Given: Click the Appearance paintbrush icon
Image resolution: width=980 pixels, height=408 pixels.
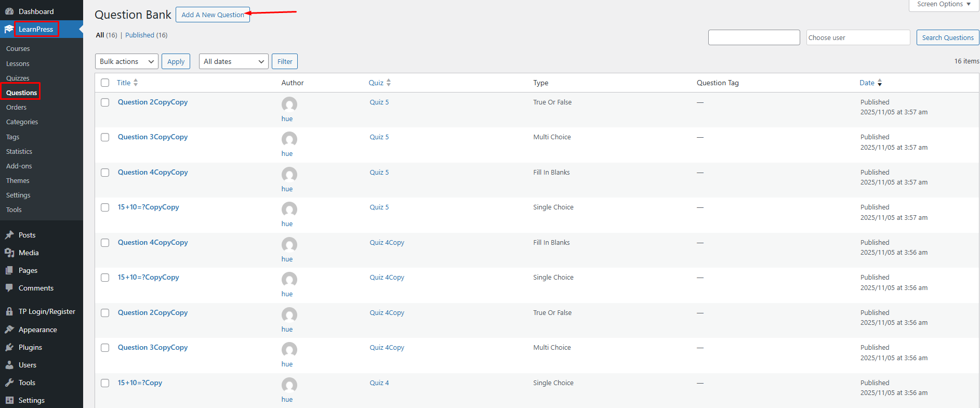Looking at the screenshot, I should [x=9, y=330].
